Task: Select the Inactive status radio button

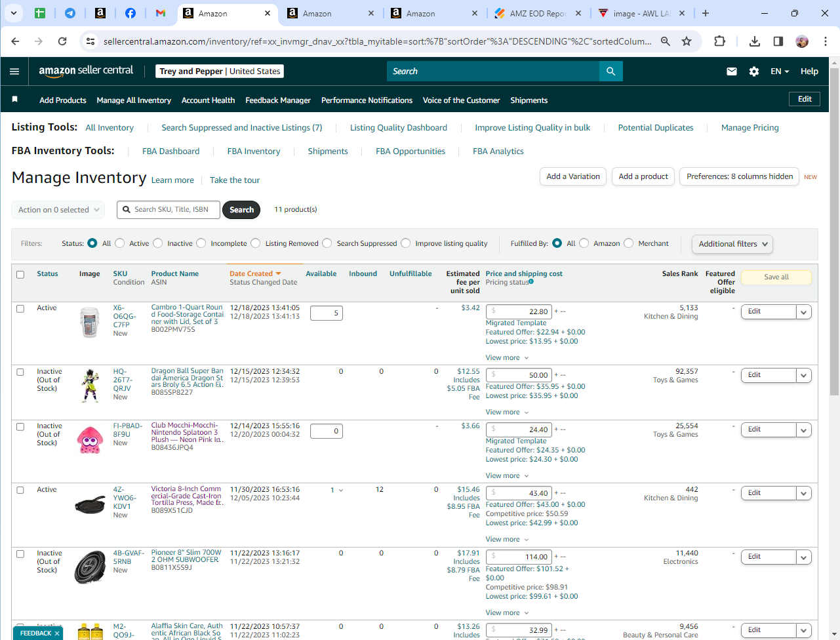Action: pos(158,243)
